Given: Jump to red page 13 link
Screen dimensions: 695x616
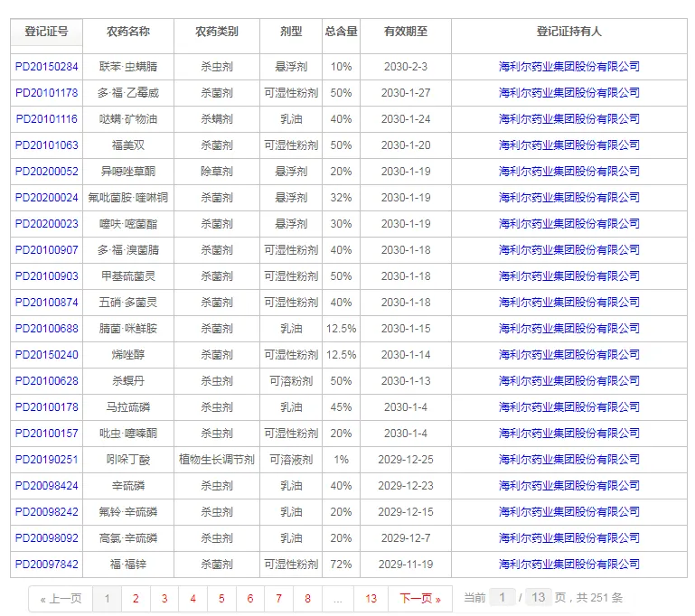Looking at the screenshot, I should [x=371, y=599].
